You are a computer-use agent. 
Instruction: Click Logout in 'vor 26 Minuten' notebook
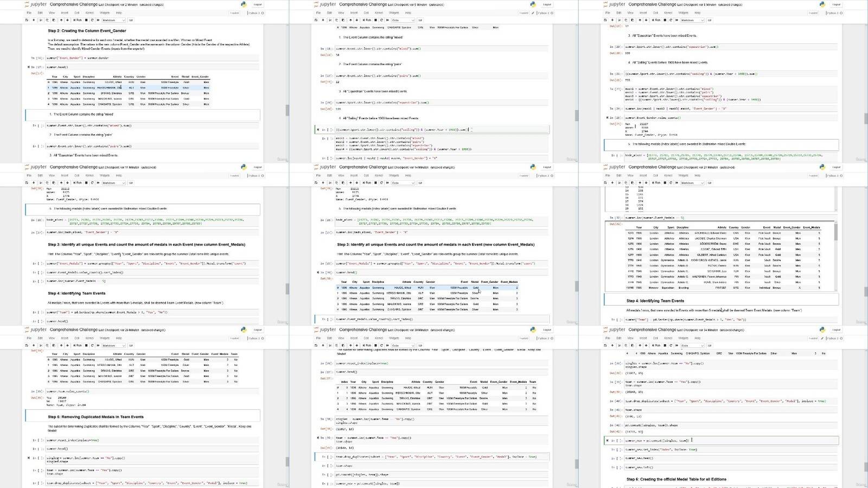[258, 329]
